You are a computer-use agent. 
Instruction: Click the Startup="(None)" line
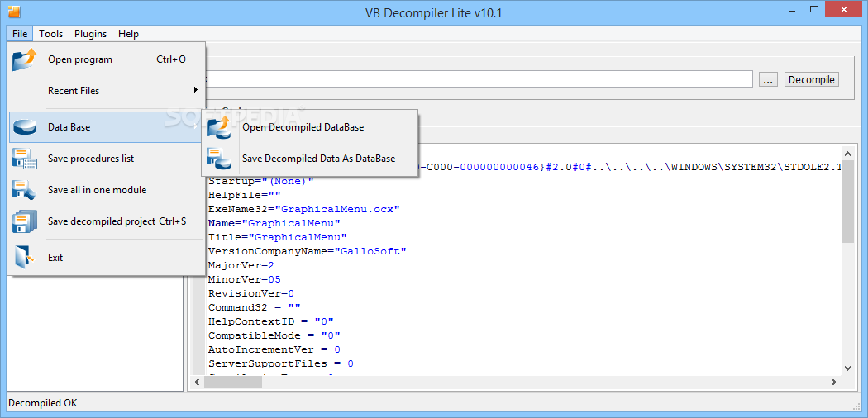coord(260,182)
